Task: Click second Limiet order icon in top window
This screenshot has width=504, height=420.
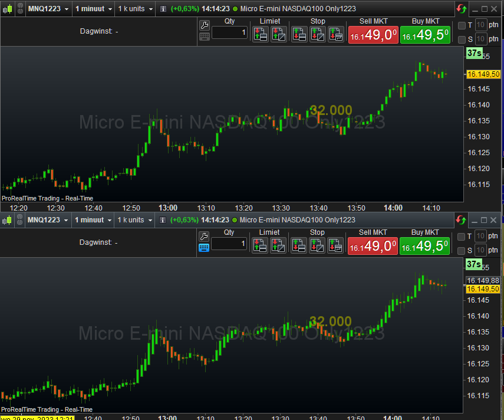Action: click(279, 34)
